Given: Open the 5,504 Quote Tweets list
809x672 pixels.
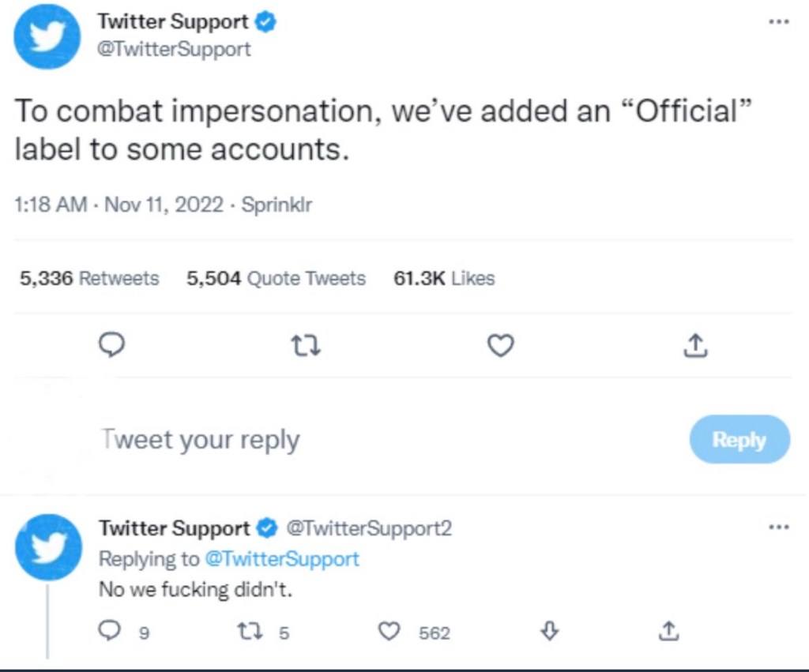Looking at the screenshot, I should click(x=276, y=278).
